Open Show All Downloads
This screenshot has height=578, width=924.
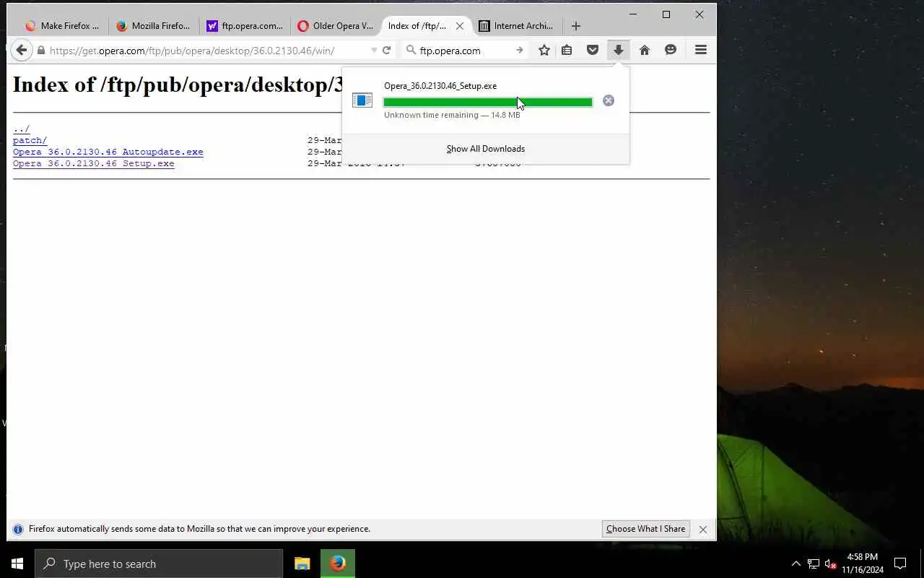486,149
